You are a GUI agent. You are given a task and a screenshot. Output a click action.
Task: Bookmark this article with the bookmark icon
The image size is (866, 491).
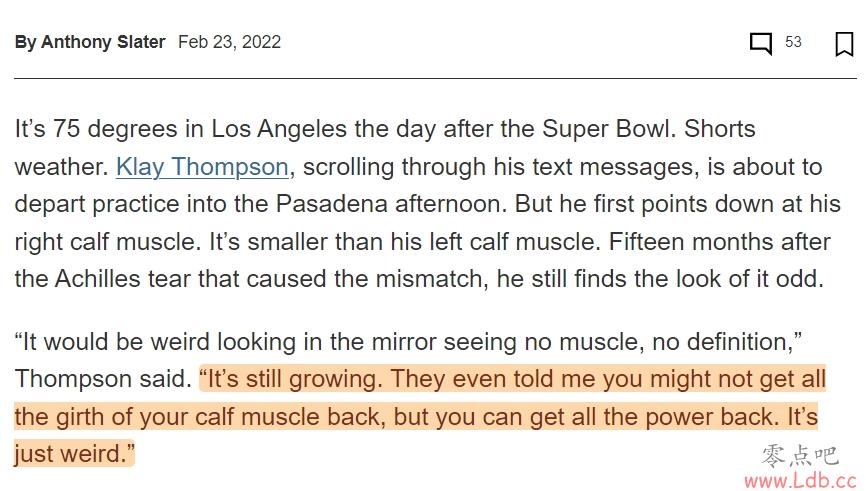(844, 44)
